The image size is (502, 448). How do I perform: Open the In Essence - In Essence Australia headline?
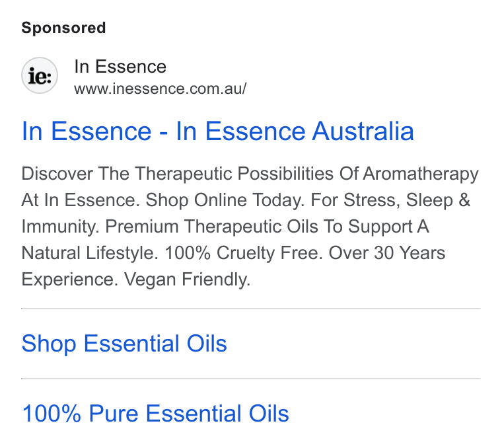[218, 131]
